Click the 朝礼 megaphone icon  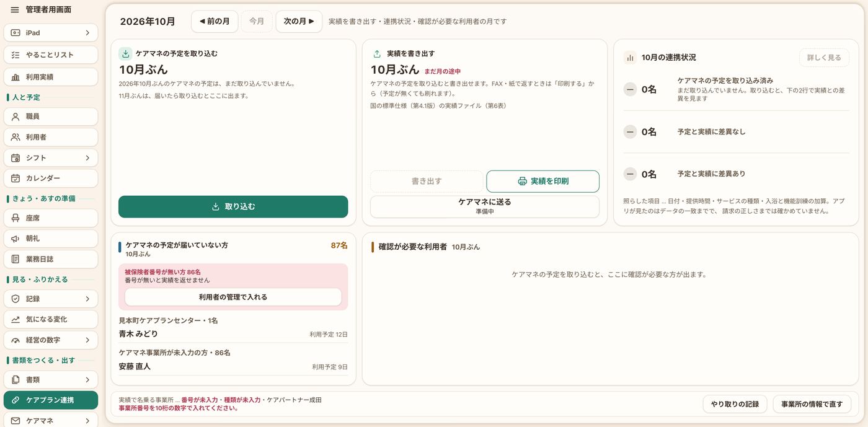coord(15,239)
